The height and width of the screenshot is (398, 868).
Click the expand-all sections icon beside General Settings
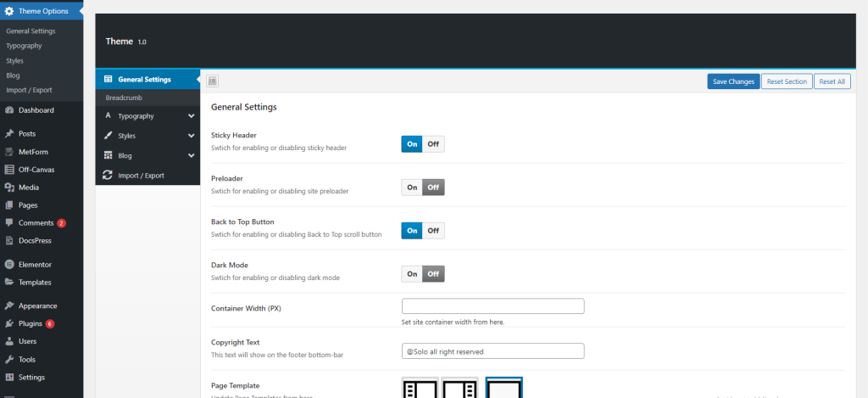[x=213, y=81]
